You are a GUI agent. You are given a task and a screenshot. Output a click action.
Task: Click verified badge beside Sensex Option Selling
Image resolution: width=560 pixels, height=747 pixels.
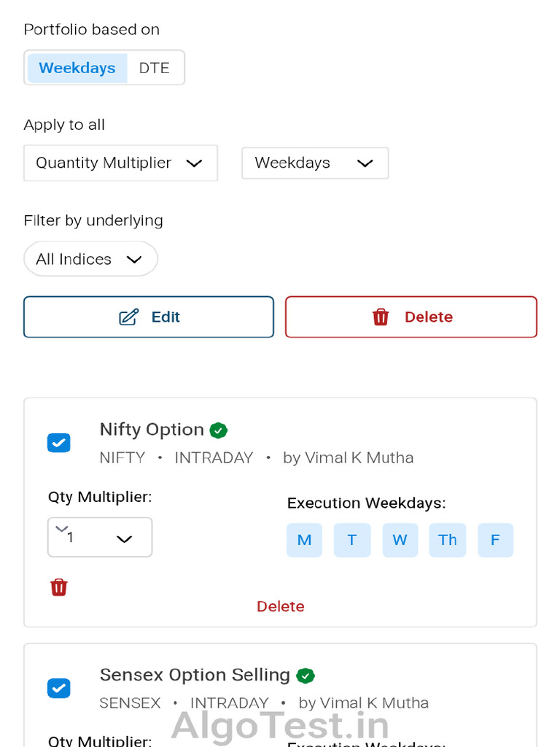point(306,676)
